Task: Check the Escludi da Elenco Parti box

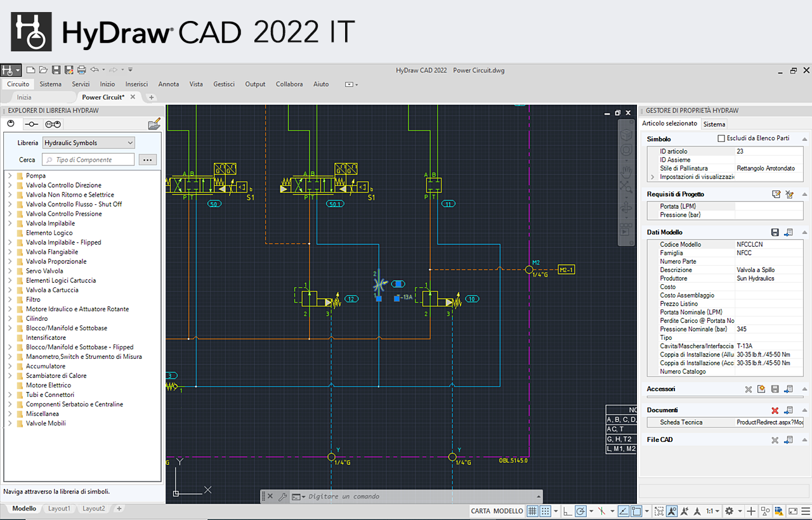Action: click(721, 138)
